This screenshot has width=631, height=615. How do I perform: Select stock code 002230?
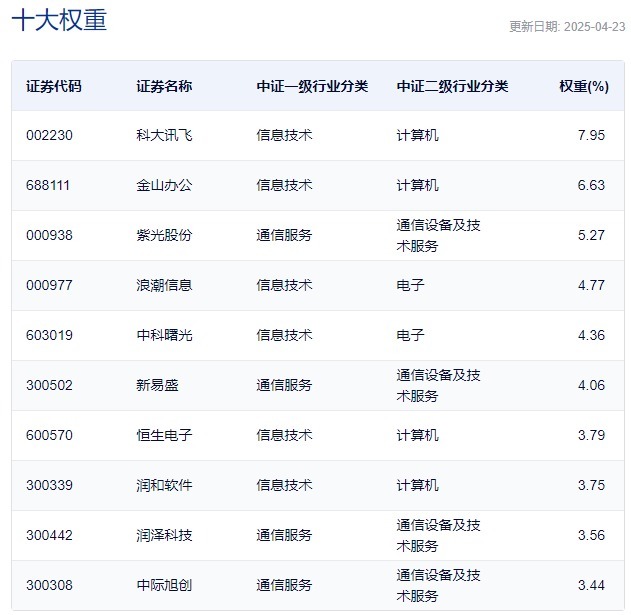click(x=49, y=135)
